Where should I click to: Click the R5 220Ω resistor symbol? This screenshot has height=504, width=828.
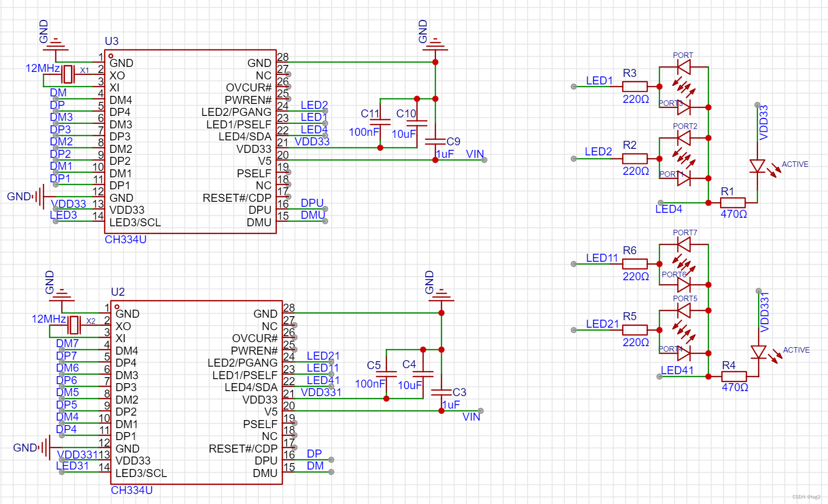tap(635, 330)
